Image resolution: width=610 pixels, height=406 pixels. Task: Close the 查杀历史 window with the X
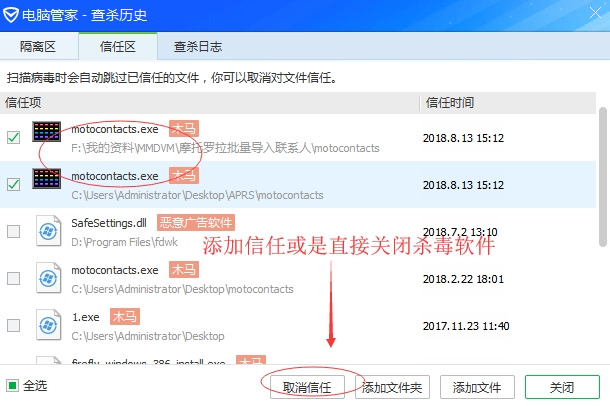(x=595, y=13)
